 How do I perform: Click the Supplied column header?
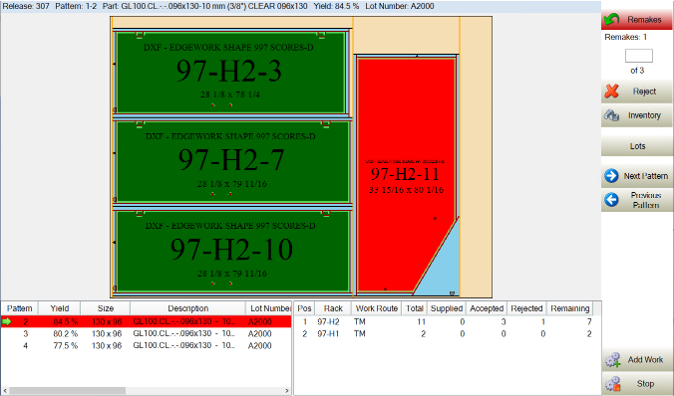coord(446,308)
